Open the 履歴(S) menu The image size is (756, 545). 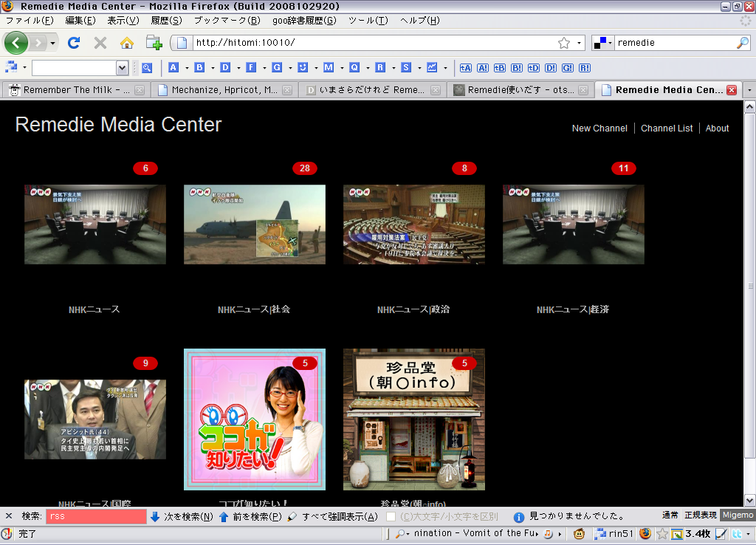tap(166, 21)
